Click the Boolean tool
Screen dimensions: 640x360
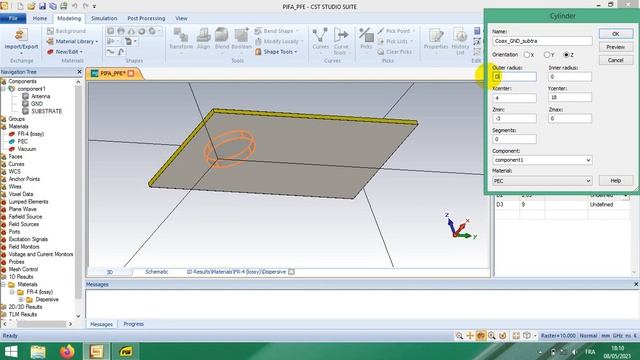point(241,39)
